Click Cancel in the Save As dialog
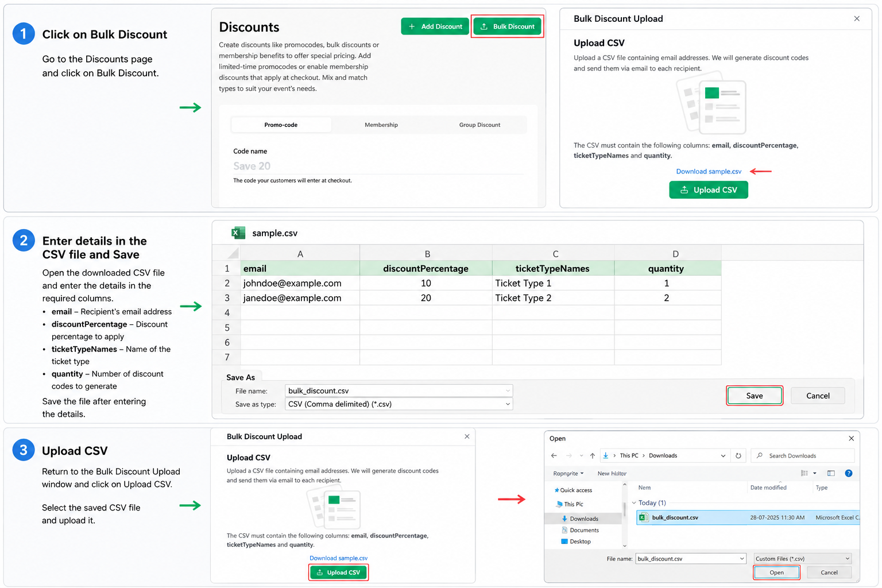This screenshot has width=882, height=588. pyautogui.click(x=818, y=396)
